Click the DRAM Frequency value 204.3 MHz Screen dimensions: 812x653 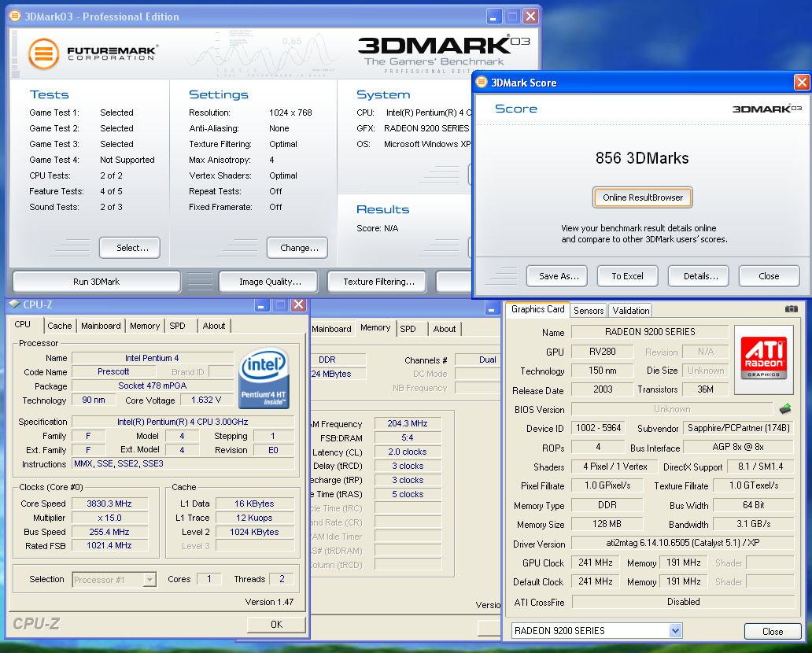click(x=408, y=423)
